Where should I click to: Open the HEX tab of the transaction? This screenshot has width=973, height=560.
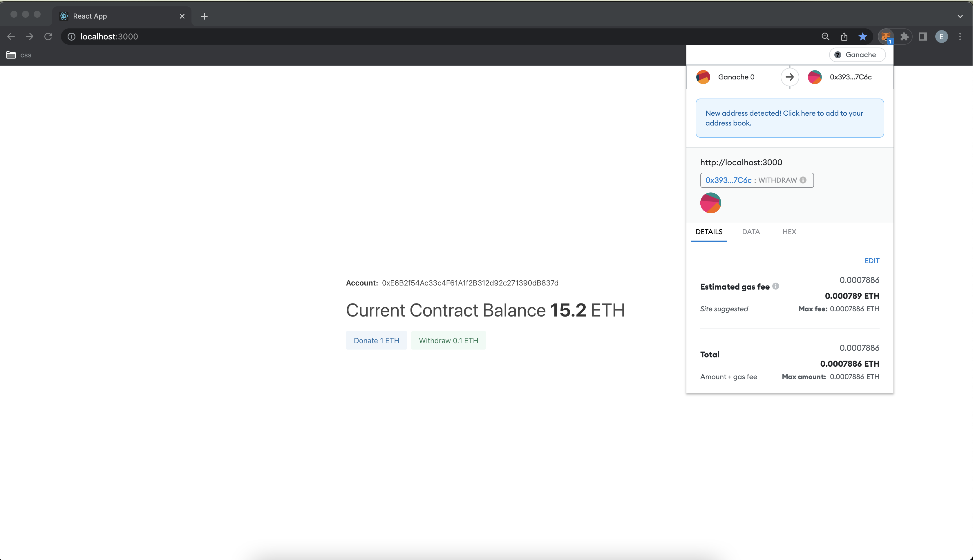[789, 232]
